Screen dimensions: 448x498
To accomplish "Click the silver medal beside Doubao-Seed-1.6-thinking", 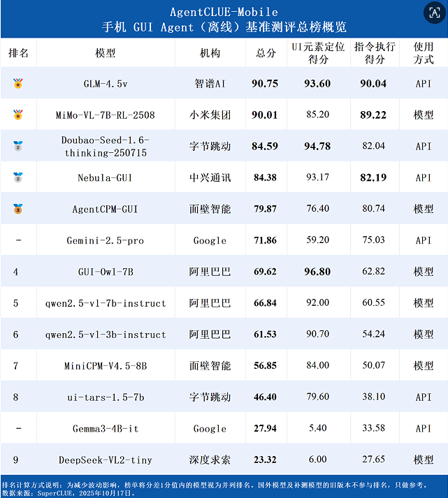I will tap(18, 146).
